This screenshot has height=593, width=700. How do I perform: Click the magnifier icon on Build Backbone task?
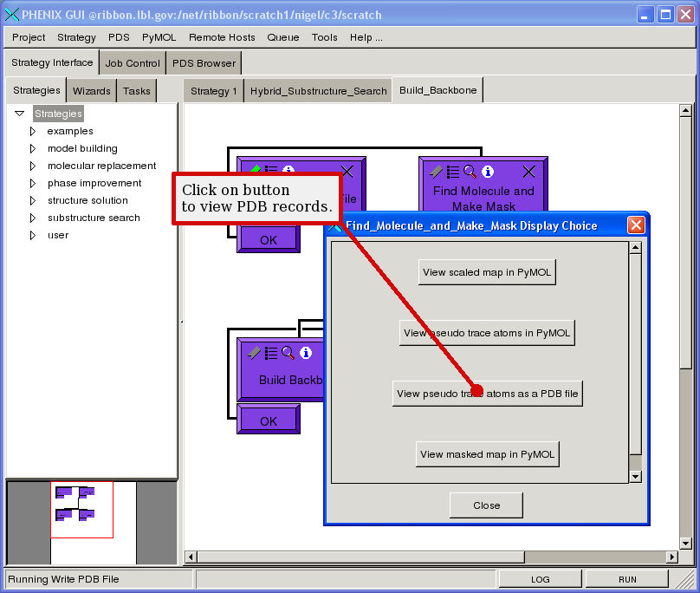tap(288, 353)
